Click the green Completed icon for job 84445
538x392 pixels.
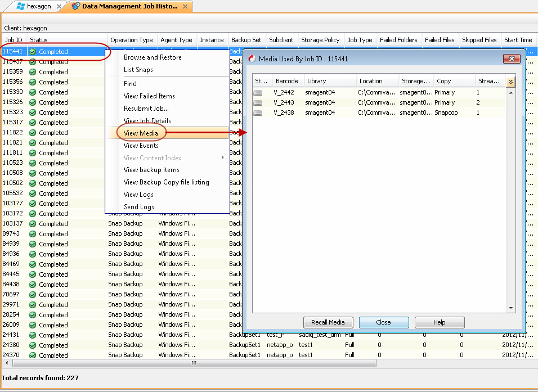click(33, 274)
